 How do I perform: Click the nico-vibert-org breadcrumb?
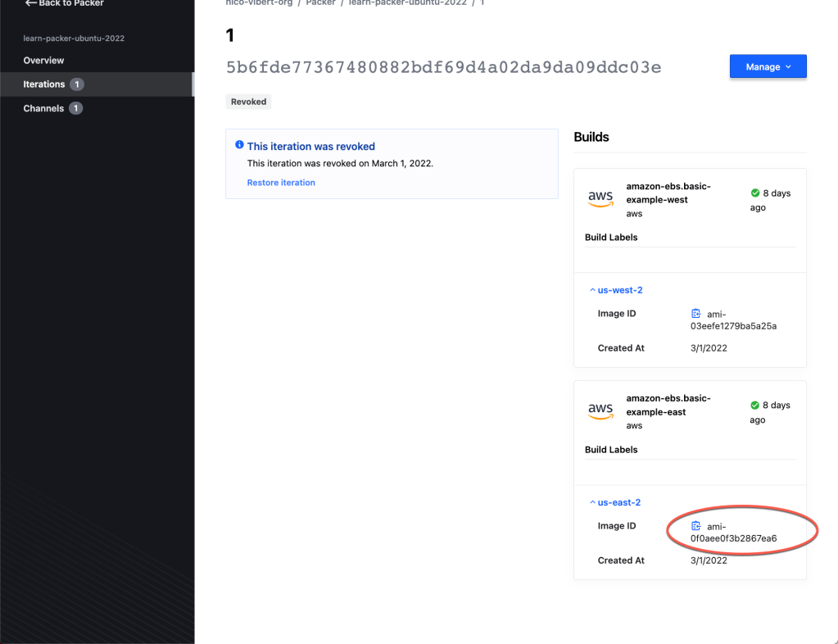pyautogui.click(x=259, y=3)
